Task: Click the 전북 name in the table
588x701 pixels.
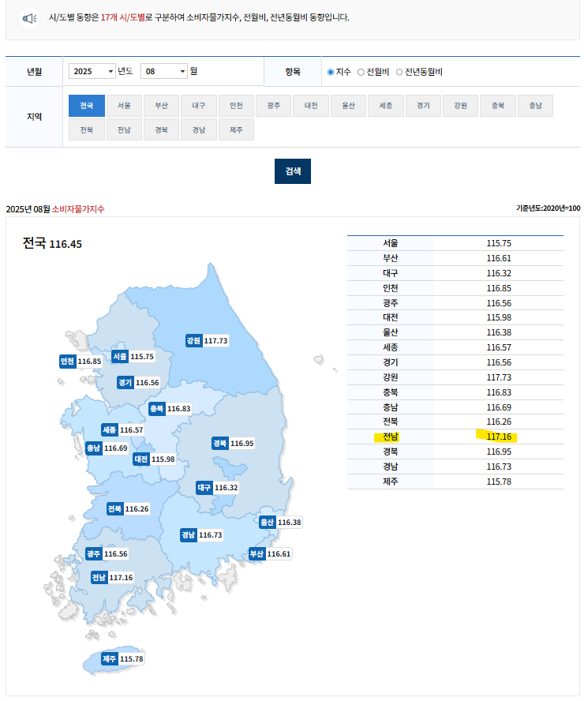Action: tap(391, 422)
